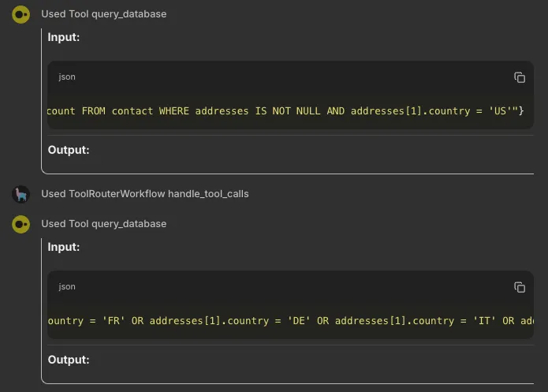Click 'Used Tool query_database' above the 'US' query
Screen dimensions: 548x392
click(x=104, y=14)
